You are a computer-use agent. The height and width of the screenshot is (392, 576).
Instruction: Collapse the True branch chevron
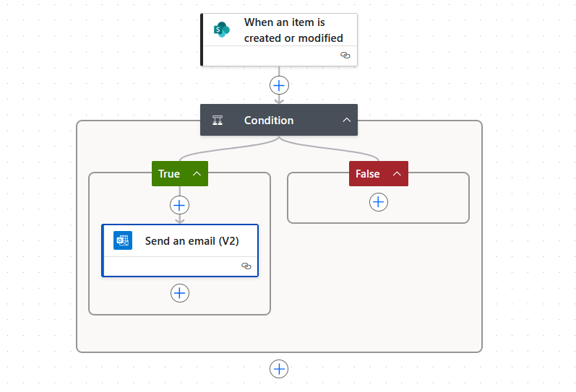pyautogui.click(x=197, y=173)
